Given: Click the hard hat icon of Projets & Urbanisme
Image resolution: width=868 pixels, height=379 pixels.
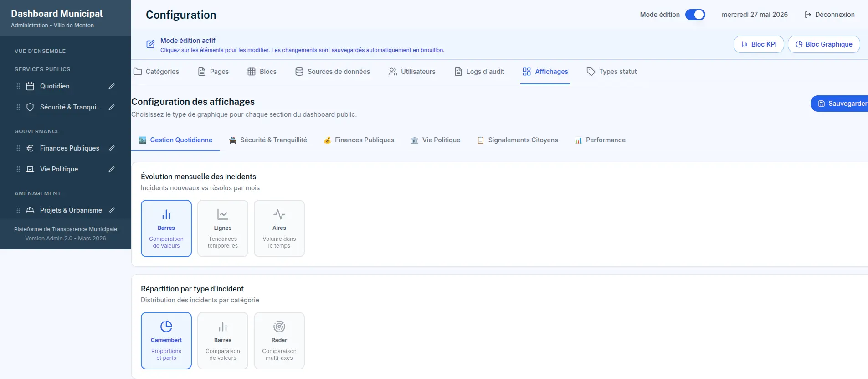Looking at the screenshot, I should point(30,210).
